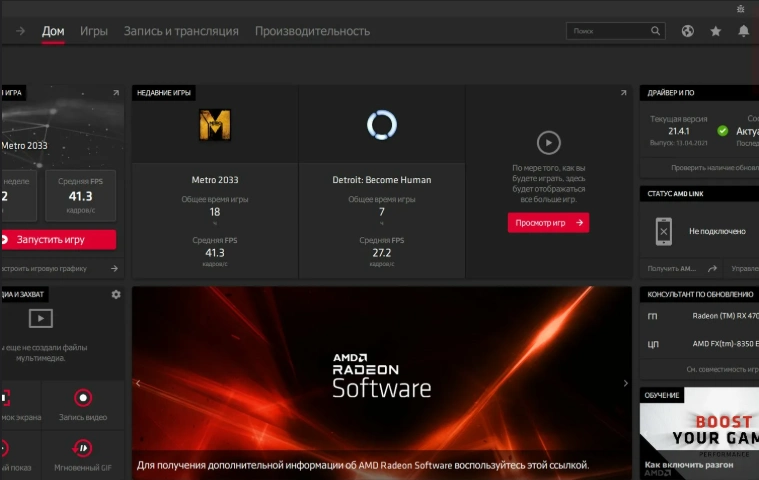This screenshot has width=759, height=480.
Task: Open media and capture settings gear
Action: tap(116, 294)
